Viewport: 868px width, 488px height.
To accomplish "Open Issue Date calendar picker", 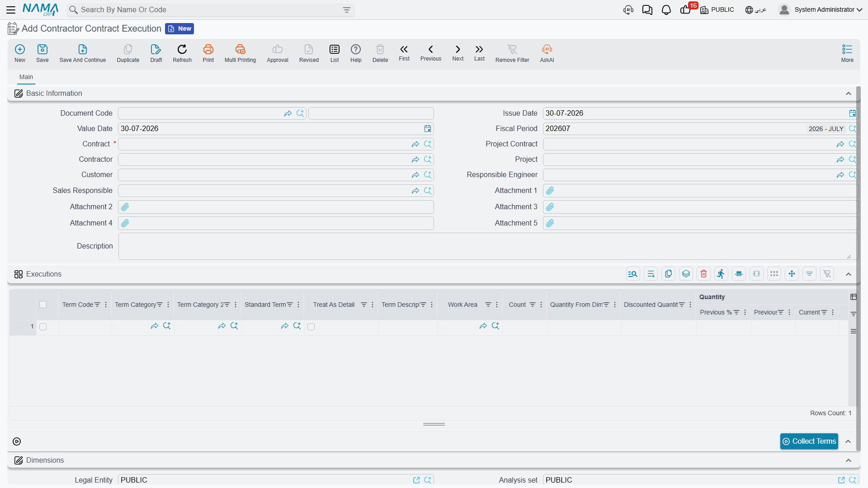I will point(852,113).
